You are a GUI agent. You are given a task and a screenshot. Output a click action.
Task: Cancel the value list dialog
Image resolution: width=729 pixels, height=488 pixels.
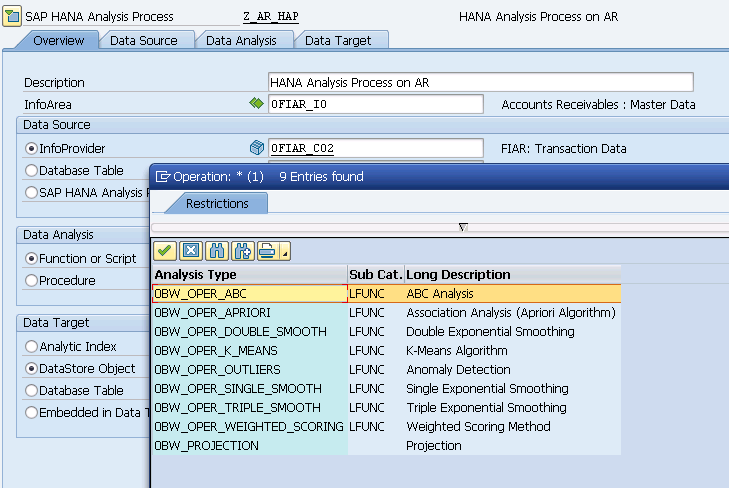pos(191,251)
